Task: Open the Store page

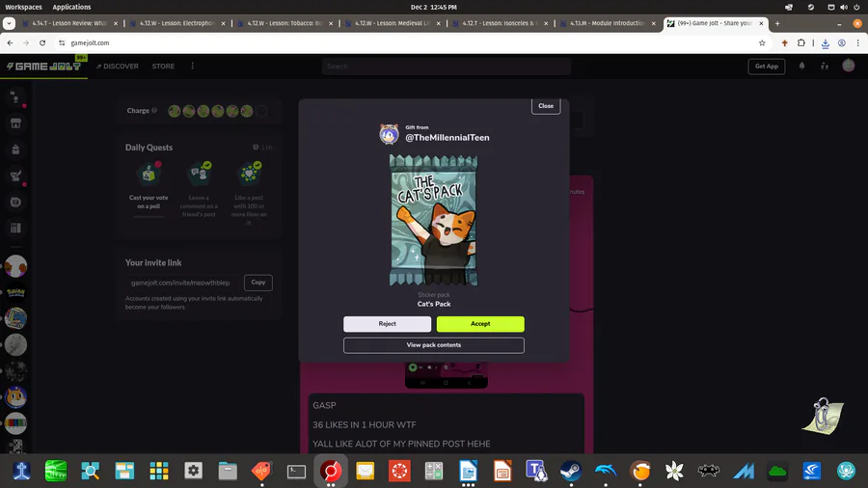Action: (x=163, y=66)
